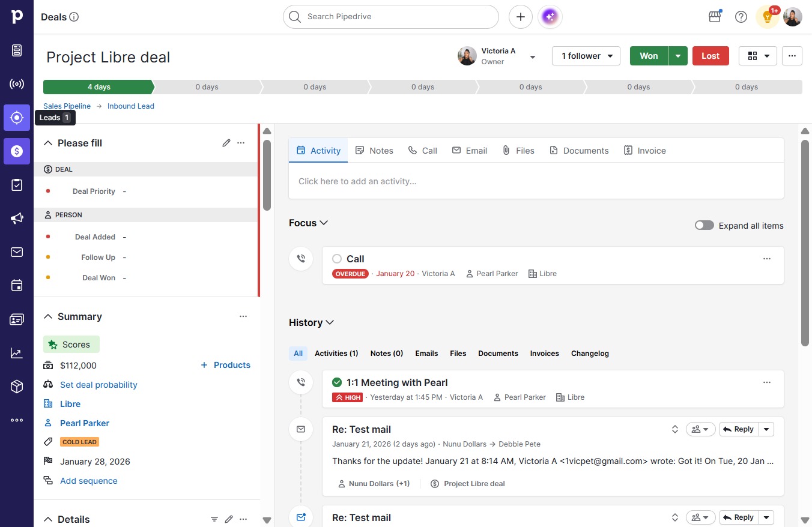Click Set deal probability link
Viewport: 812px width, 527px height.
pyautogui.click(x=98, y=385)
